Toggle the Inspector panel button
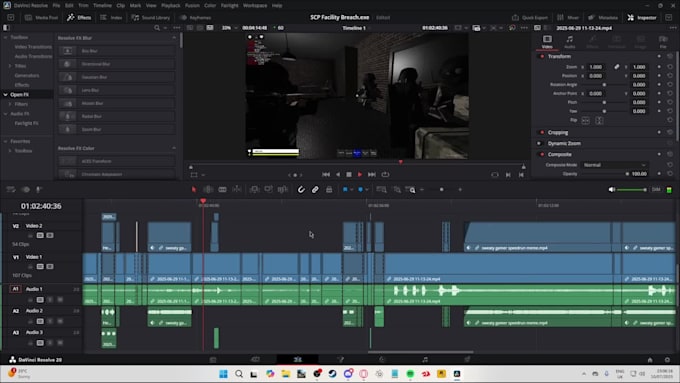680x383 pixels. tap(642, 17)
